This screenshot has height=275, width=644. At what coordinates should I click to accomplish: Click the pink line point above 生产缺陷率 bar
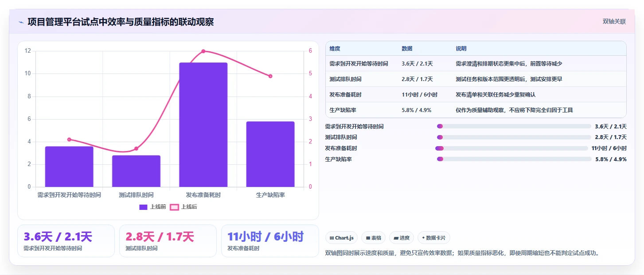pos(270,76)
